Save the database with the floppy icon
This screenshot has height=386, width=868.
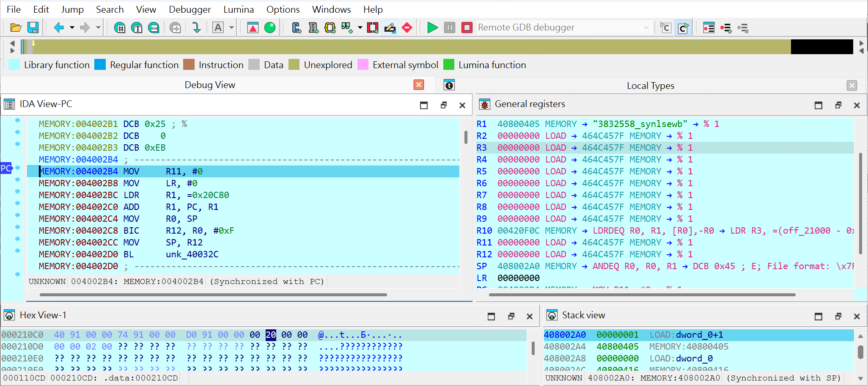(33, 28)
